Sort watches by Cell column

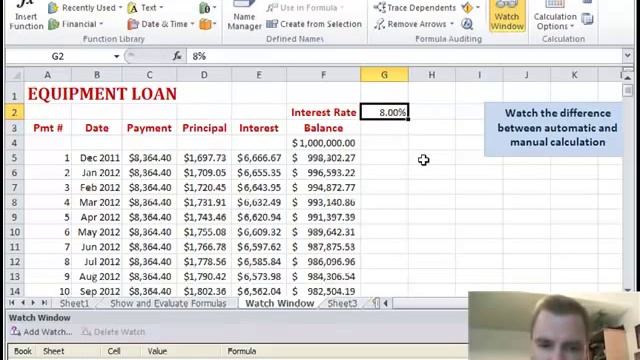pos(114,351)
